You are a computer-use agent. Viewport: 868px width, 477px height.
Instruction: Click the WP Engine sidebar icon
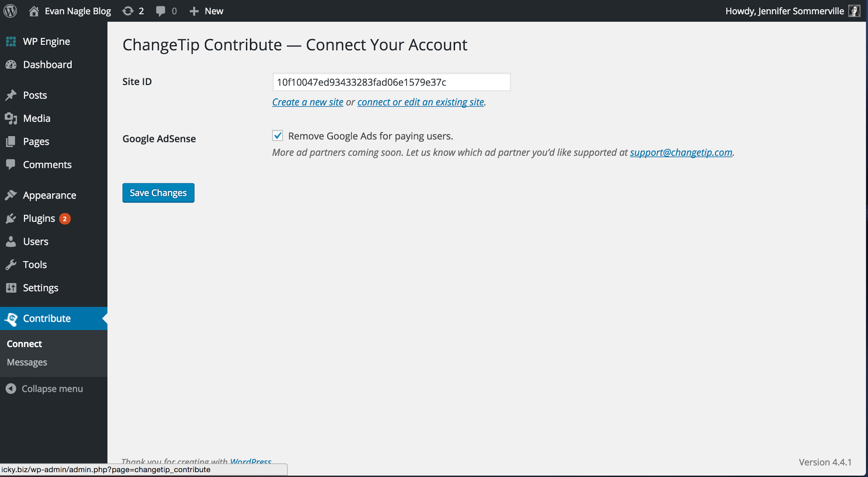(11, 41)
